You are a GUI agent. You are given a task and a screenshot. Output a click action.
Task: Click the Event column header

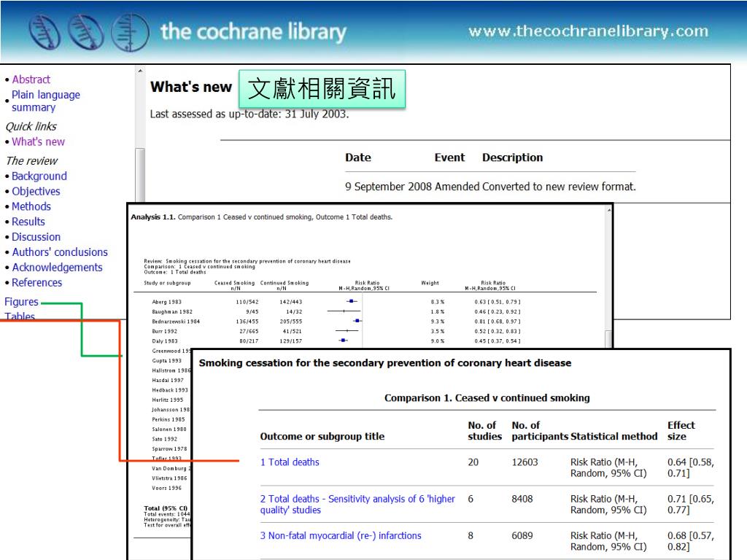(449, 157)
